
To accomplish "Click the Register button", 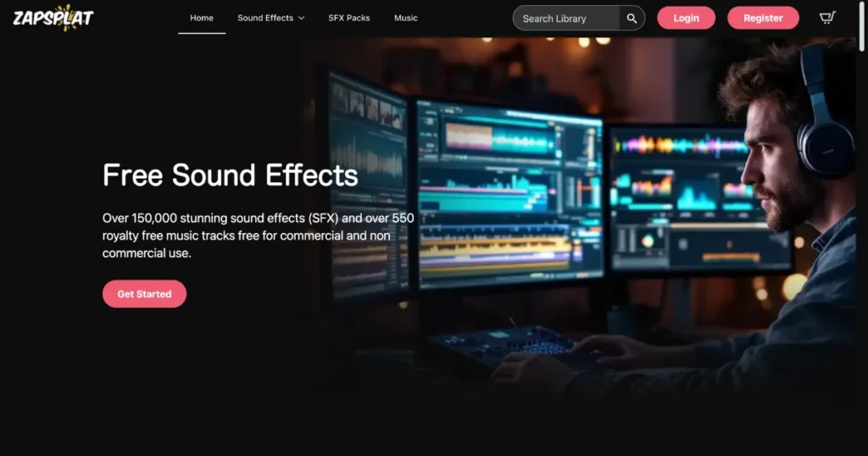I will [763, 18].
